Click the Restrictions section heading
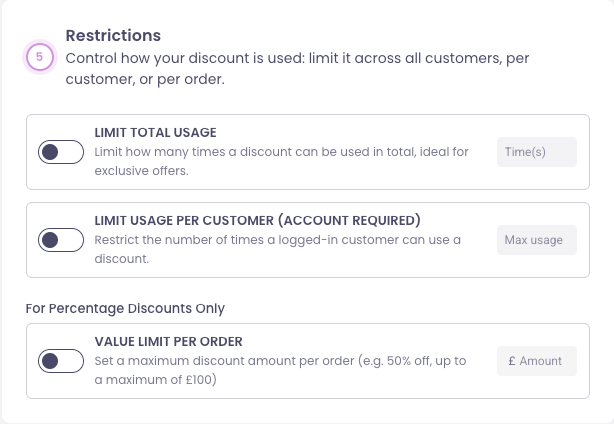The image size is (614, 424). coord(113,36)
